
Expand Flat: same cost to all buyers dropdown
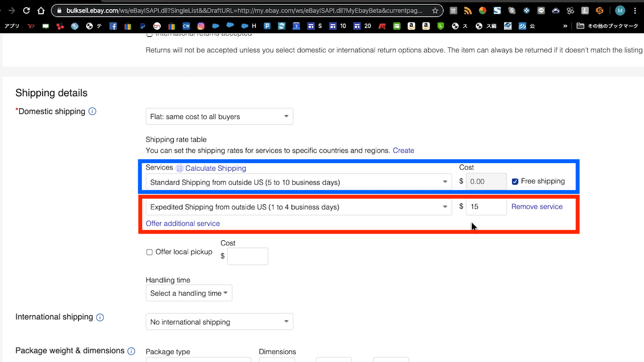pyautogui.click(x=219, y=116)
